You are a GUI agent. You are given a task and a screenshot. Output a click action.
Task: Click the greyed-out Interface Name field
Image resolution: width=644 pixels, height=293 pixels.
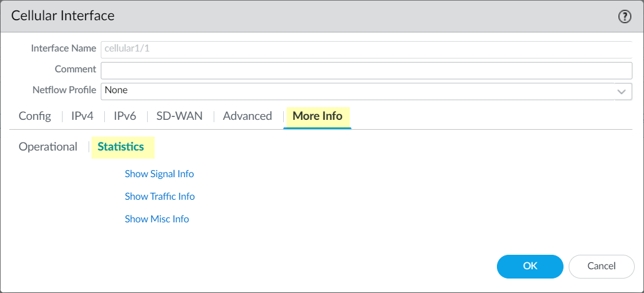(366, 49)
